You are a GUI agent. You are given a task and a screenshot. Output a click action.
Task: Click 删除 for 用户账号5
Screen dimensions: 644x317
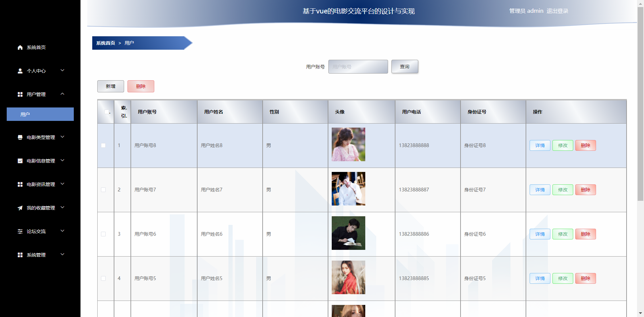(586, 278)
